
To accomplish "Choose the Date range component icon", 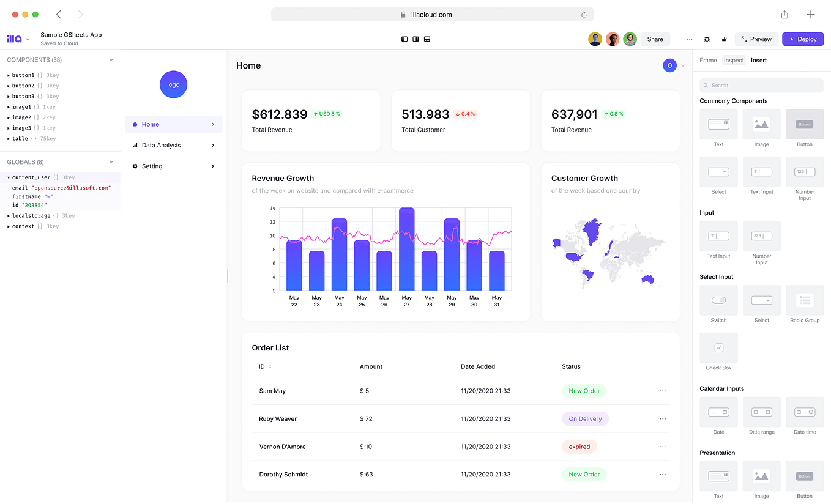I will 761,412.
